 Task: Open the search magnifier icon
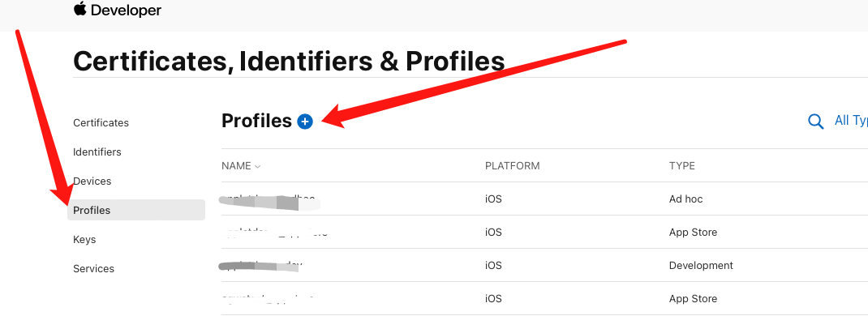tap(815, 121)
